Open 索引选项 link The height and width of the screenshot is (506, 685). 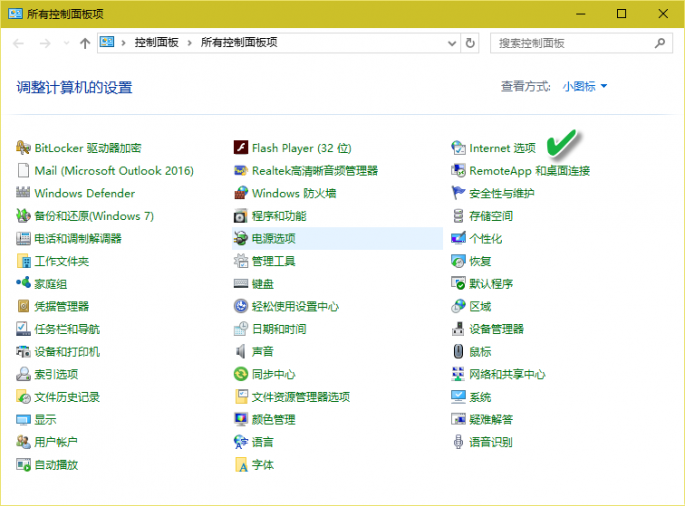[x=56, y=374]
